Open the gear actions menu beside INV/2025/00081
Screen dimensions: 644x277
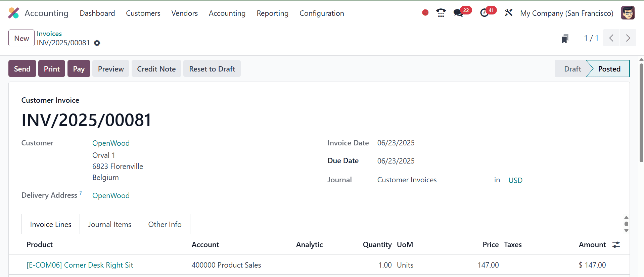pos(97,43)
